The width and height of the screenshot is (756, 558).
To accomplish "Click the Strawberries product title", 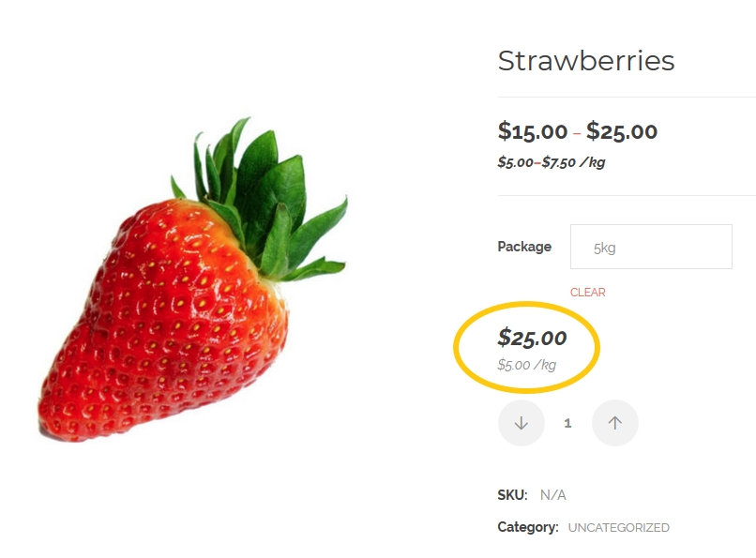I will pos(586,61).
